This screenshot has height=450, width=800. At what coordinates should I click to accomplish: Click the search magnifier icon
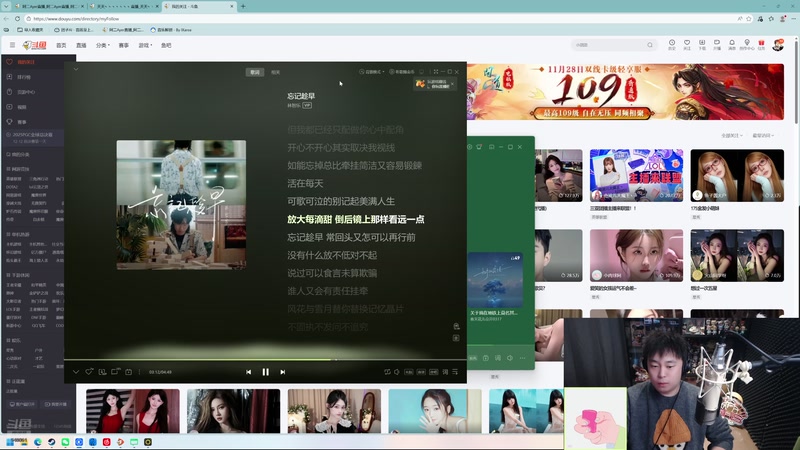click(649, 45)
